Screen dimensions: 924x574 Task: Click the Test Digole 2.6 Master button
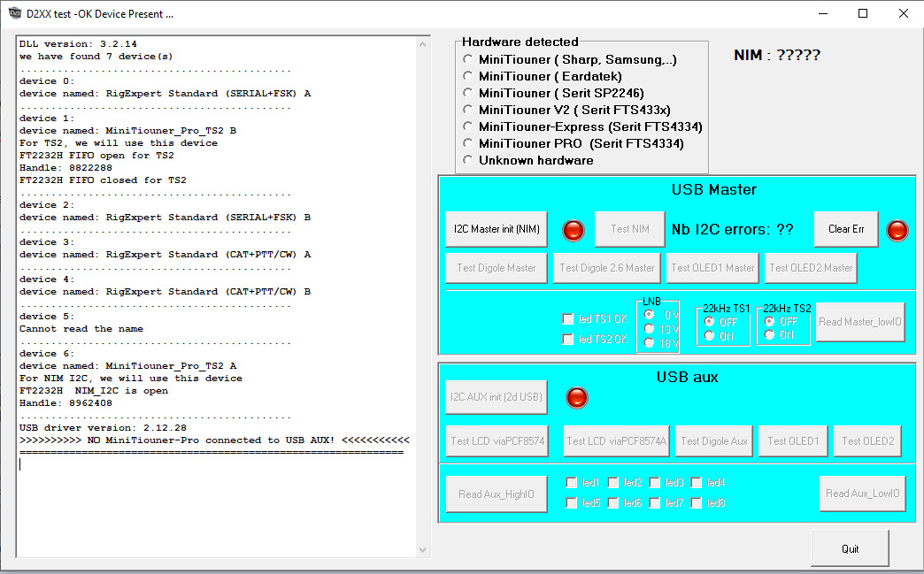tap(606, 268)
